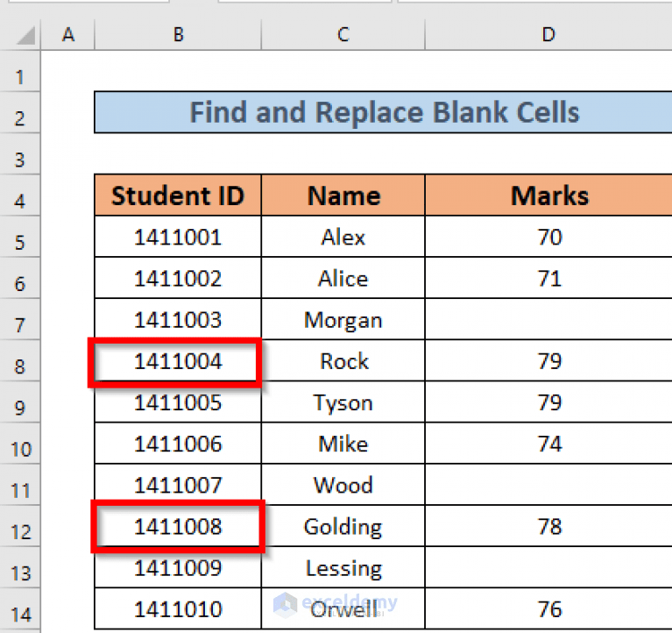Select cell containing 1411005

pos(178,402)
